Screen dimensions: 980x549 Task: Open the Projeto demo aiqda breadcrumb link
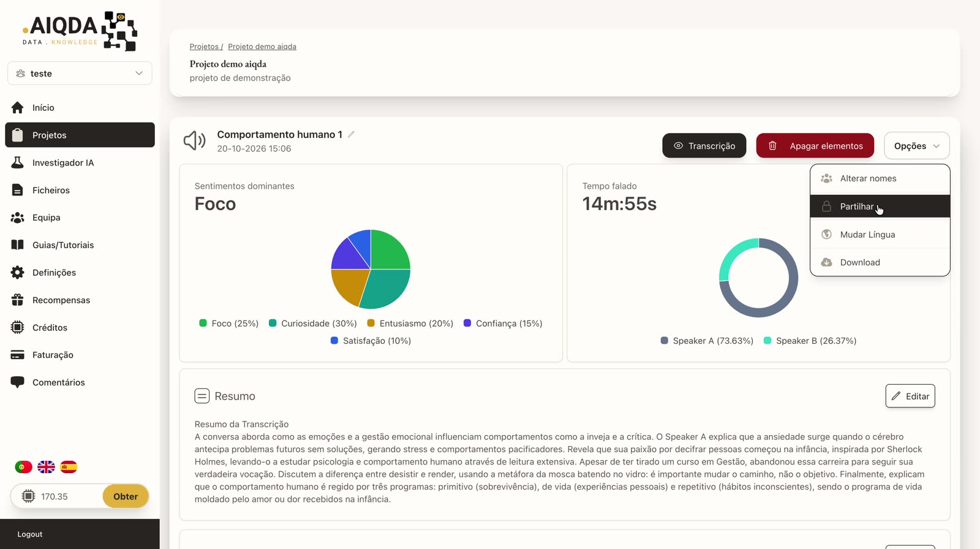point(262,47)
